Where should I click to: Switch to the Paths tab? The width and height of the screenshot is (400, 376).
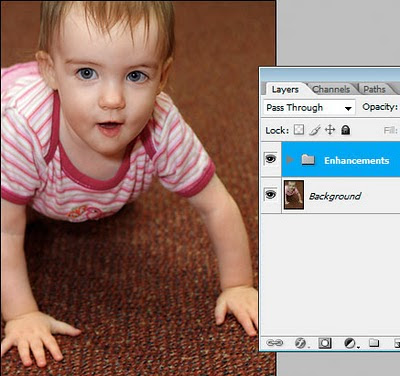click(374, 89)
